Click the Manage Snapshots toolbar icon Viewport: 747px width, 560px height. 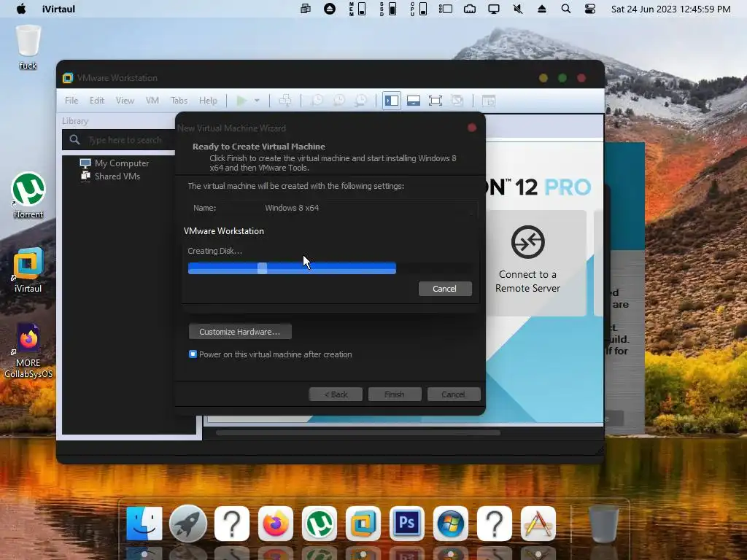pos(361,101)
